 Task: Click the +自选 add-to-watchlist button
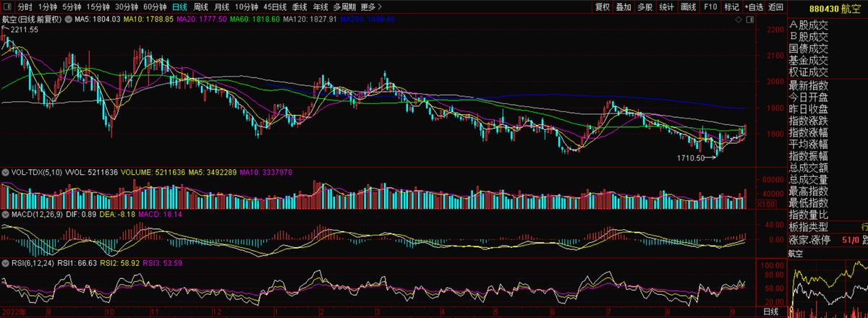point(753,7)
